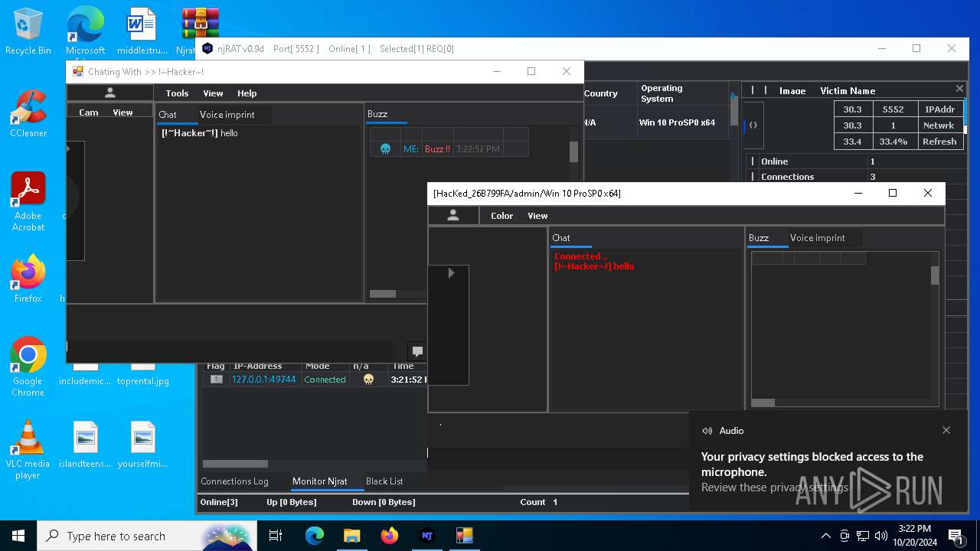Open Microsoft Edge desktop shortcut

(x=85, y=31)
